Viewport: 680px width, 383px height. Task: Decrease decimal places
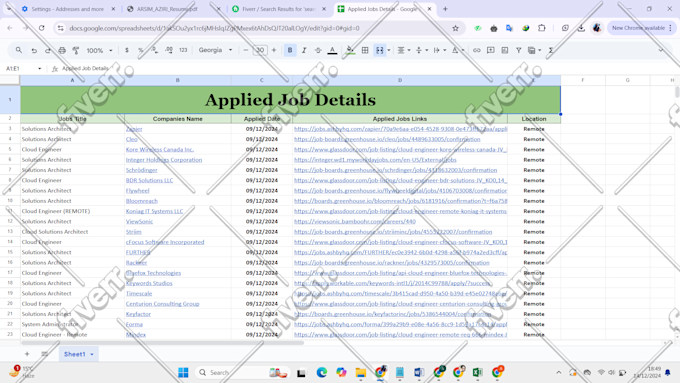point(155,50)
